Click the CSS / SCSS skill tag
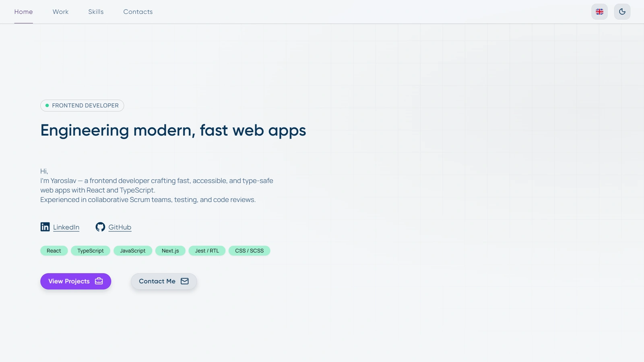The image size is (644, 362). (x=250, y=251)
